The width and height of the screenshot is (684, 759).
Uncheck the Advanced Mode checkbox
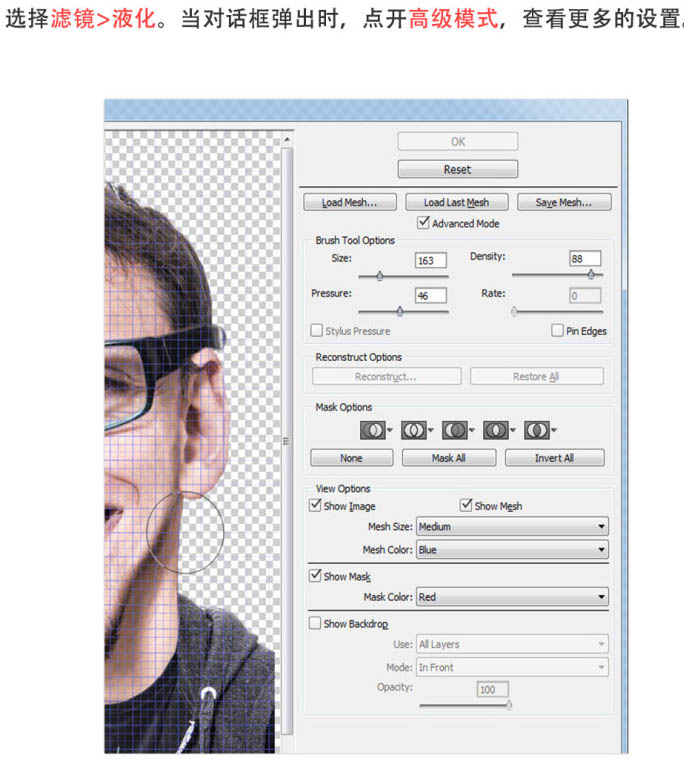pyautogui.click(x=423, y=223)
